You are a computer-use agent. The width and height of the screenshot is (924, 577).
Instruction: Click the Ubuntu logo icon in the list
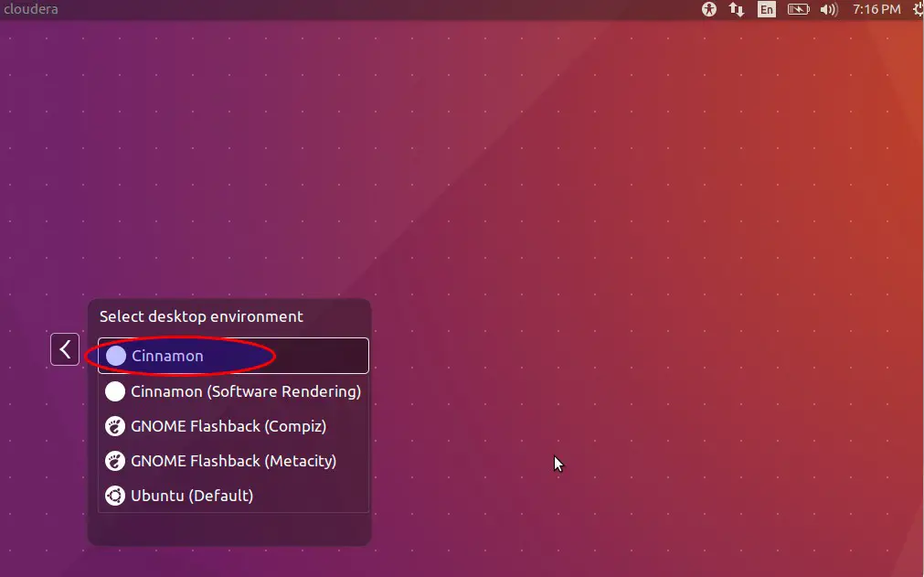tap(115, 496)
